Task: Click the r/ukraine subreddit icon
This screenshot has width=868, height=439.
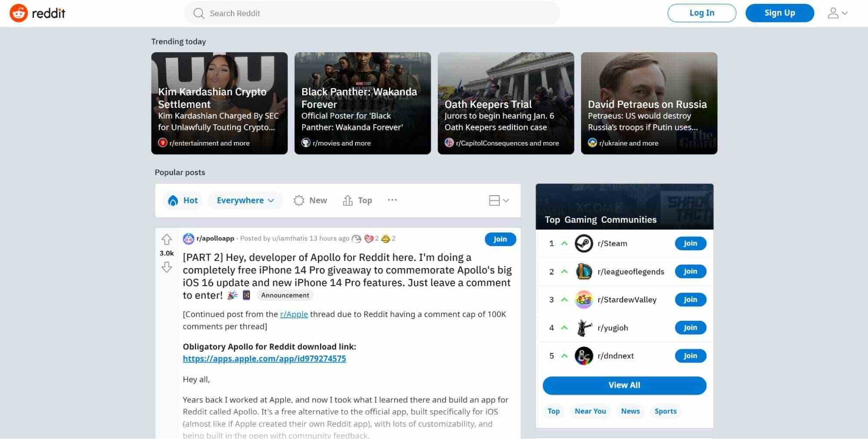Action: [x=592, y=143]
